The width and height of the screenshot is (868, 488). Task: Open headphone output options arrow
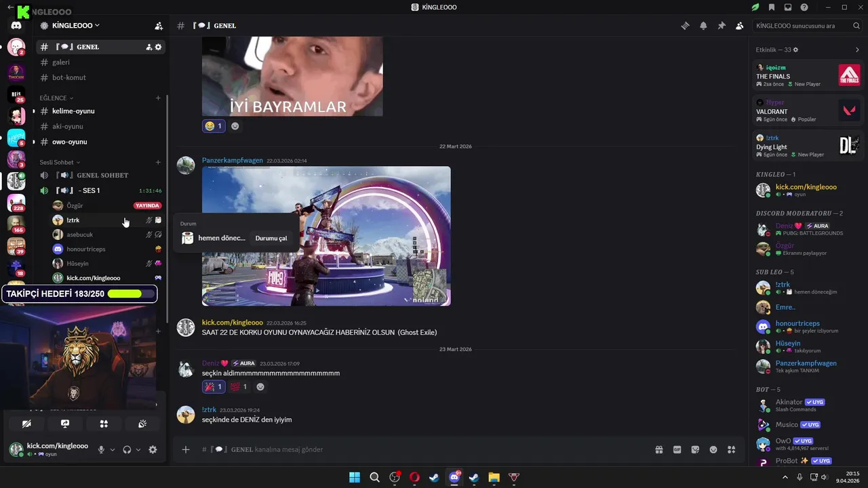pos(138,449)
